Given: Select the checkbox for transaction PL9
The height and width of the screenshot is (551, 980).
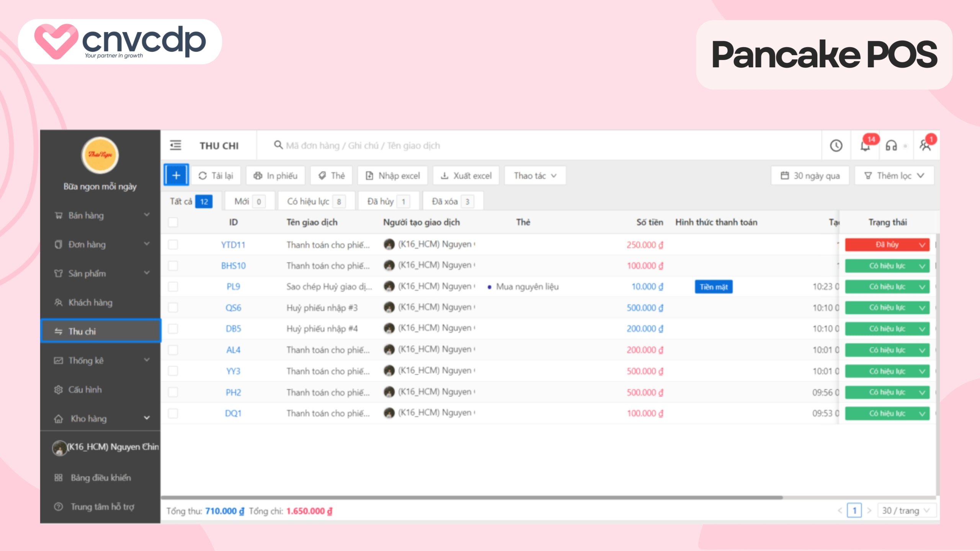Looking at the screenshot, I should (x=173, y=287).
